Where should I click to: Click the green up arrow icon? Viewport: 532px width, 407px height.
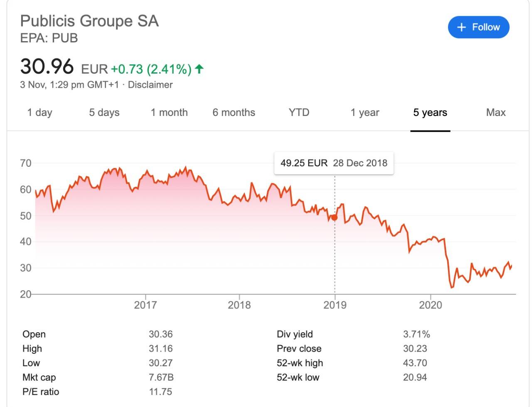tap(199, 69)
